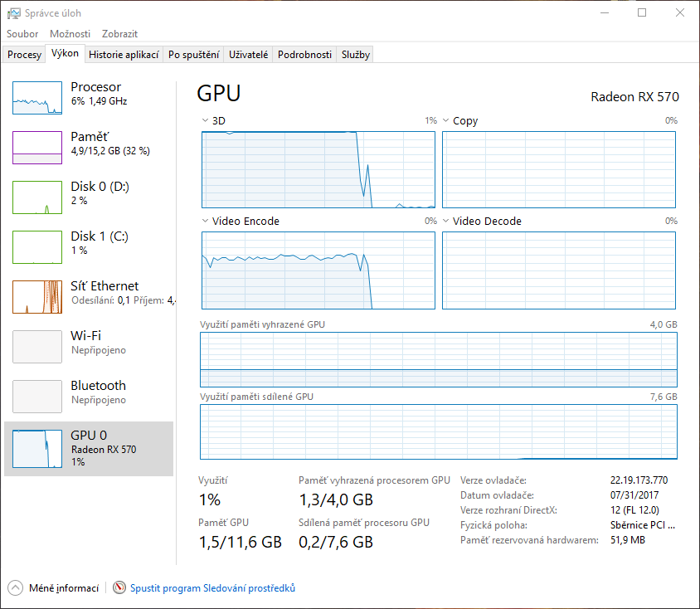Viewport: 700px width, 609px height.
Task: Open the Copy engine graph dropdown
Action: [x=446, y=121]
